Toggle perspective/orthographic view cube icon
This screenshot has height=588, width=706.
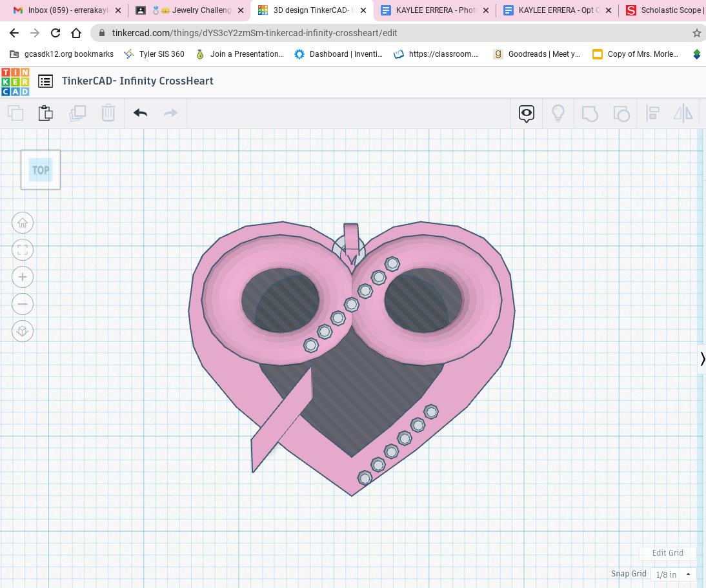(23, 331)
